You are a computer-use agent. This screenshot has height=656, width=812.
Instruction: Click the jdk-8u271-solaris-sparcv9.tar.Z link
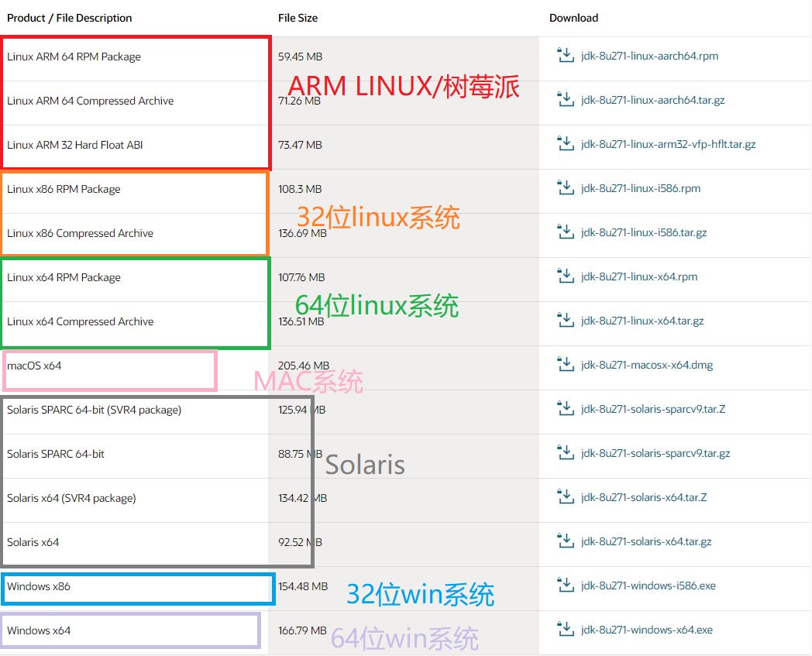click(653, 409)
